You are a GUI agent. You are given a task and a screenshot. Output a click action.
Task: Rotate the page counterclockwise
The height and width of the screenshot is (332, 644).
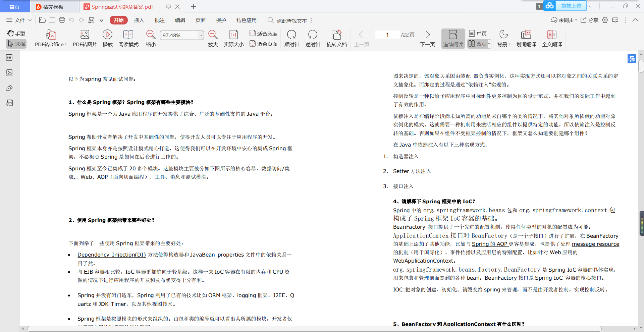[313, 38]
